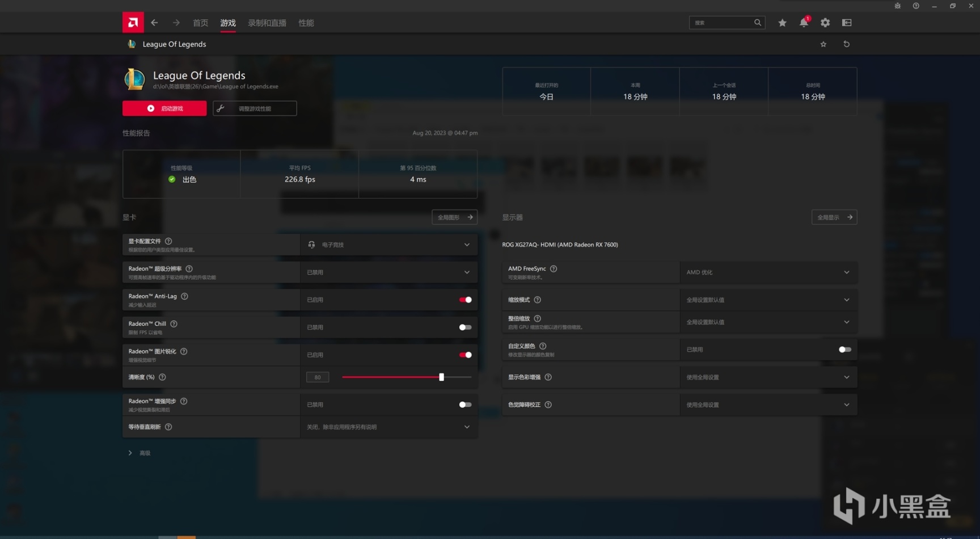Open 显示色彩增强 dropdown
980x539 pixels.
coord(768,377)
